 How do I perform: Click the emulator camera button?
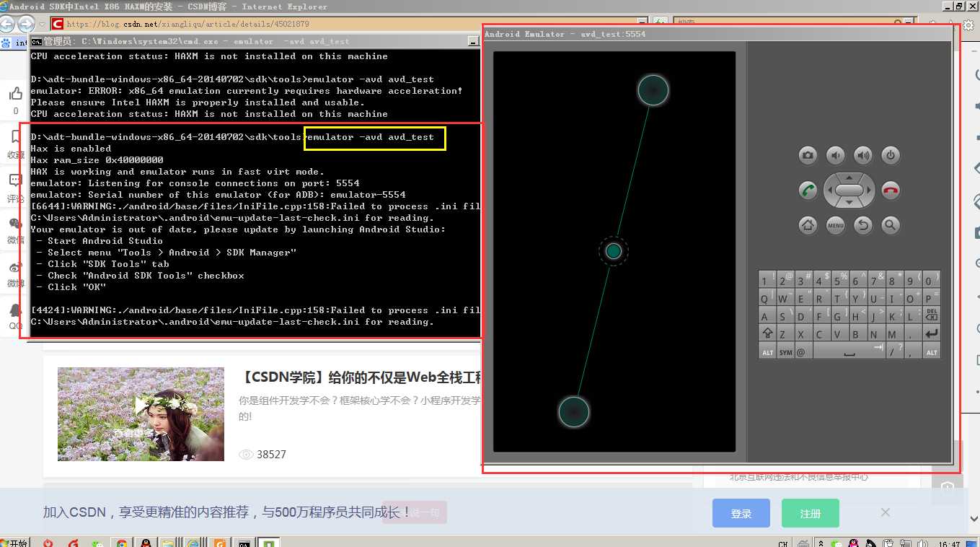(808, 155)
